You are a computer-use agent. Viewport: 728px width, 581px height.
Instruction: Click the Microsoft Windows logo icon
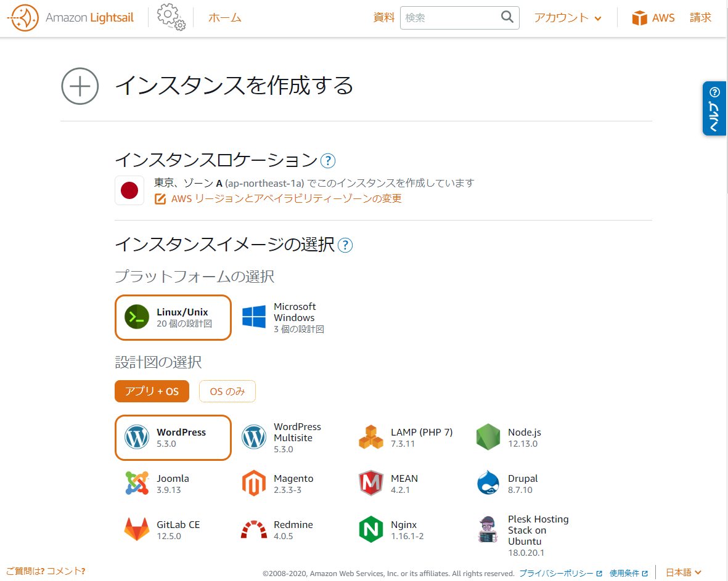click(254, 317)
